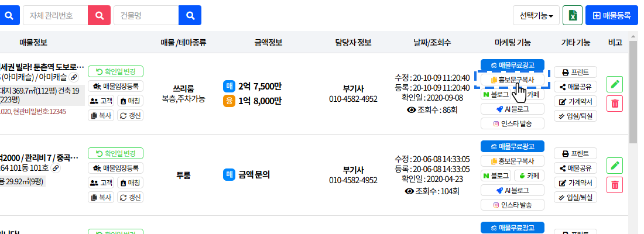Click the red search icon beside 자체 관리번호
The image size is (644, 234).
coord(100,16)
